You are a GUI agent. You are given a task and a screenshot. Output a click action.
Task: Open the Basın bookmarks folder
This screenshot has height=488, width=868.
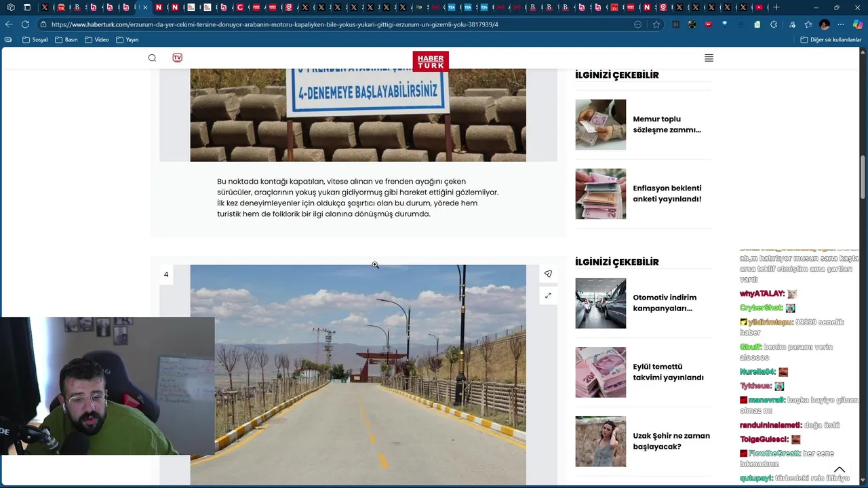point(66,40)
